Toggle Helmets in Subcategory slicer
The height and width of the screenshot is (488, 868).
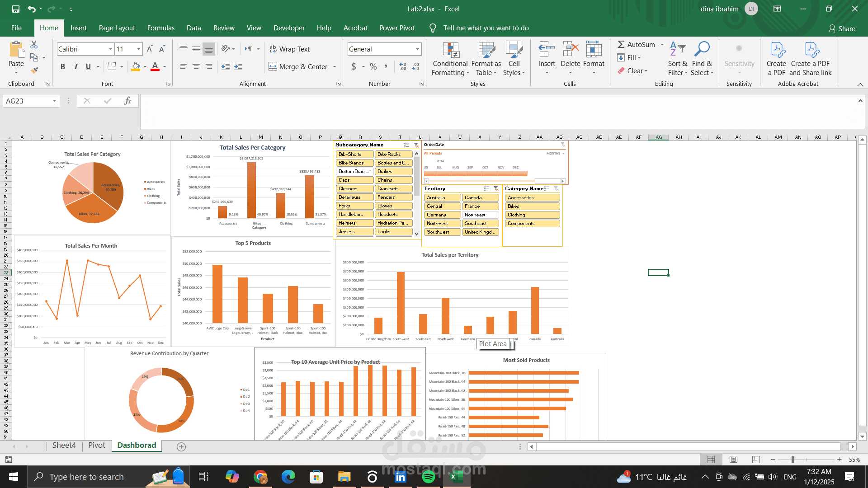(355, 223)
